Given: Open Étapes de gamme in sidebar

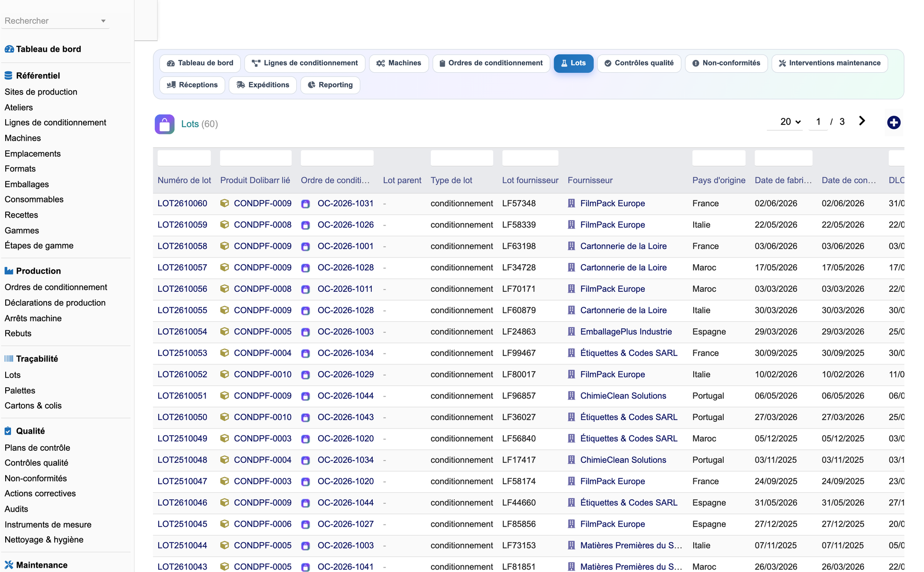Looking at the screenshot, I should (x=39, y=246).
